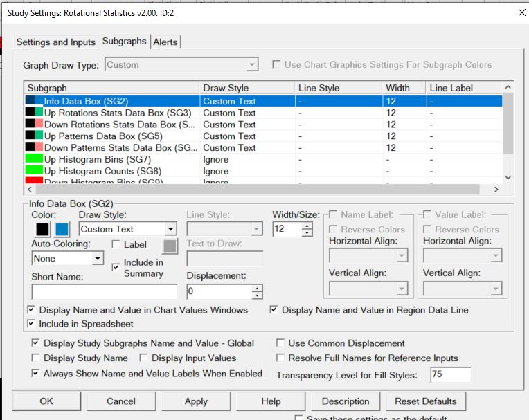Click the secondary blue color swatch
This screenshot has height=420, width=529.
[62, 229]
